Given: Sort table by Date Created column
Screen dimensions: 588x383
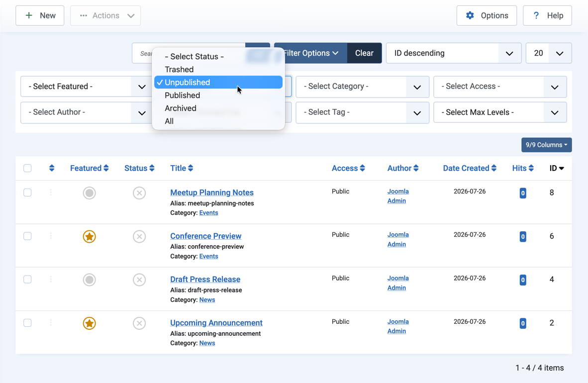Looking at the screenshot, I should pos(470,168).
